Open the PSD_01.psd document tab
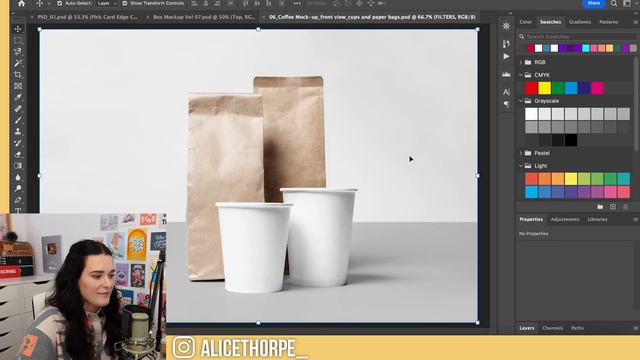640x360 pixels. 87,17
